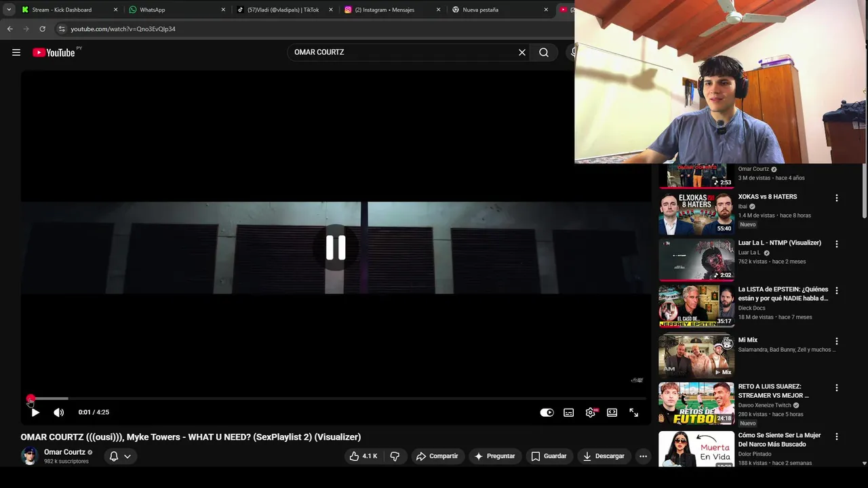Screen dimensions: 868x488
Task: Click the Davoo Xeneize Twitch channel name
Action: 765,405
